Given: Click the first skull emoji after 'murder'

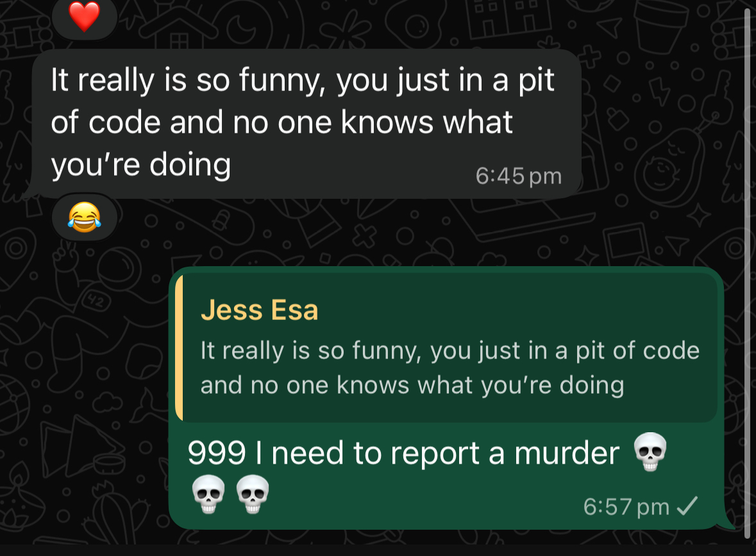Looking at the screenshot, I should 650,452.
